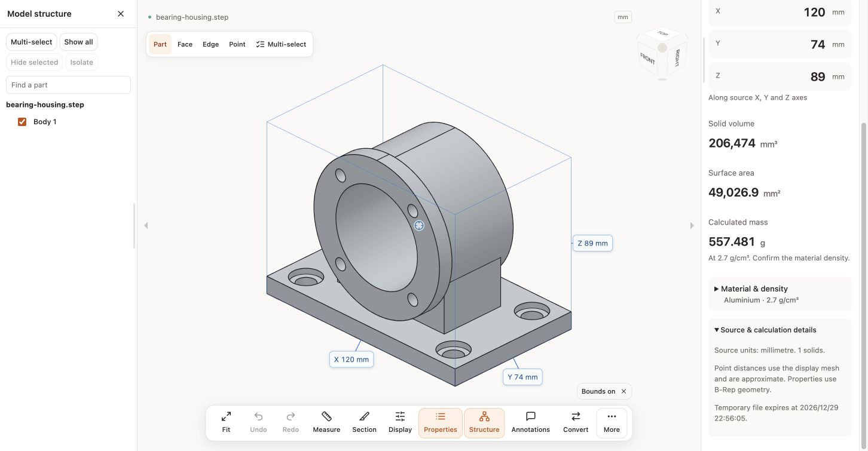Open the Annotations tool

click(x=531, y=422)
